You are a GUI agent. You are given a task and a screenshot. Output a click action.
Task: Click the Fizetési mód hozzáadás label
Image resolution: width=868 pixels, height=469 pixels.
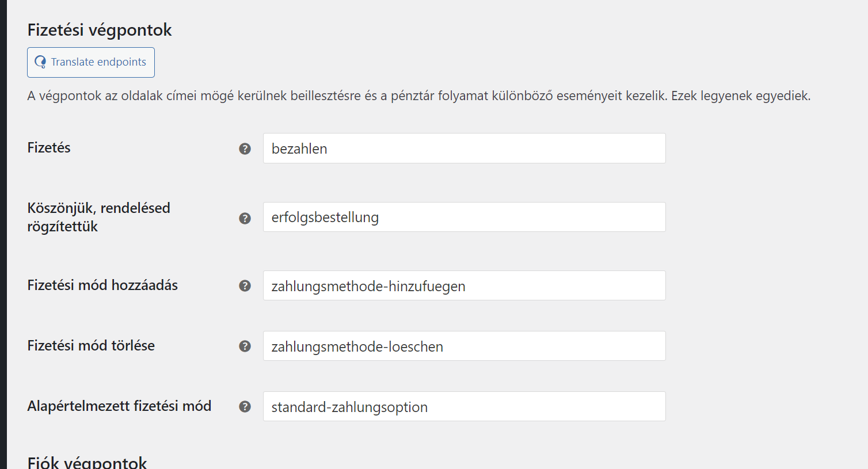tap(102, 285)
